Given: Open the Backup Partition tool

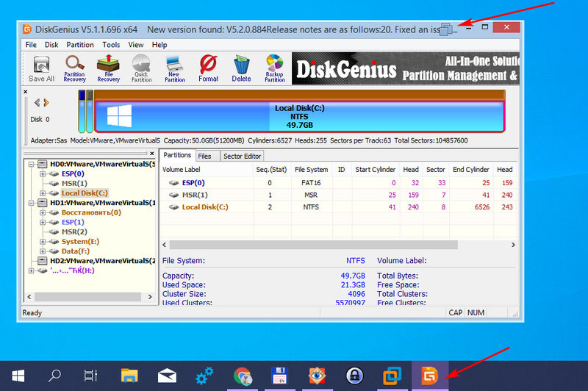Looking at the screenshot, I should (x=274, y=68).
